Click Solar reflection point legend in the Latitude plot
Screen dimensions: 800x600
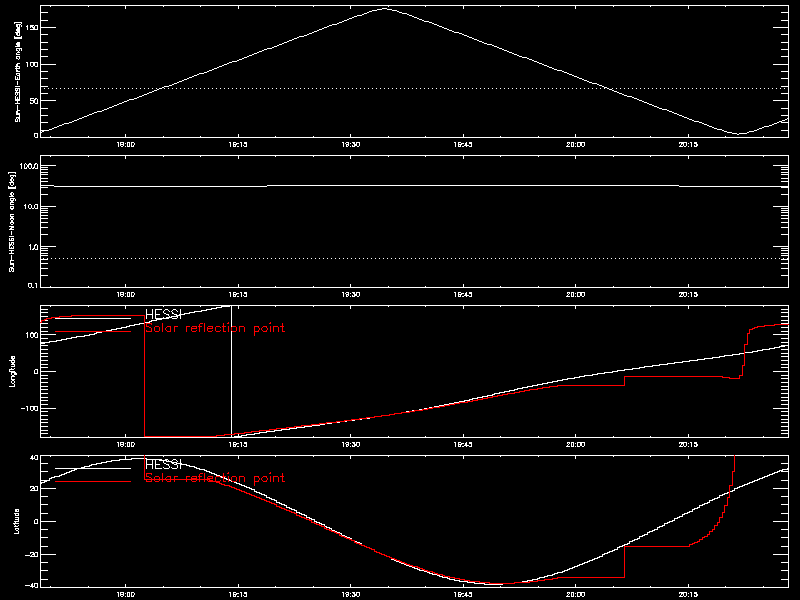(215, 478)
